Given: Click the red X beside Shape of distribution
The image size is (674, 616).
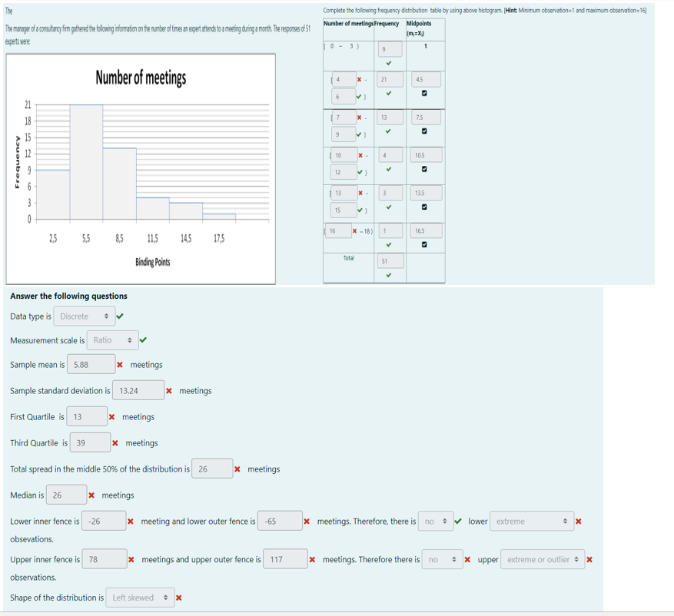Looking at the screenshot, I should pos(179,598).
